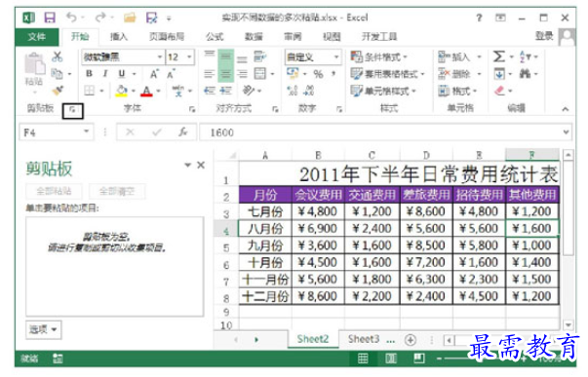Open the number format dropdown
Image resolution: width=588 pixels, height=377 pixels.
pos(336,57)
